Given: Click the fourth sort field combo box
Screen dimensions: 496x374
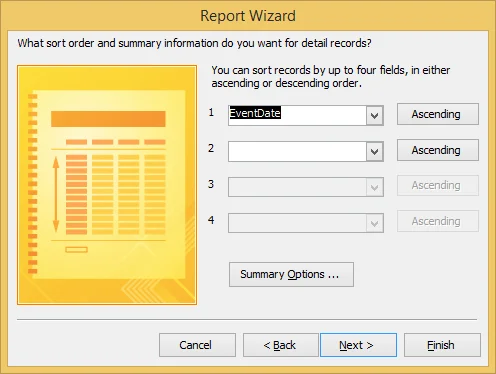Looking at the screenshot, I should coord(306,223).
